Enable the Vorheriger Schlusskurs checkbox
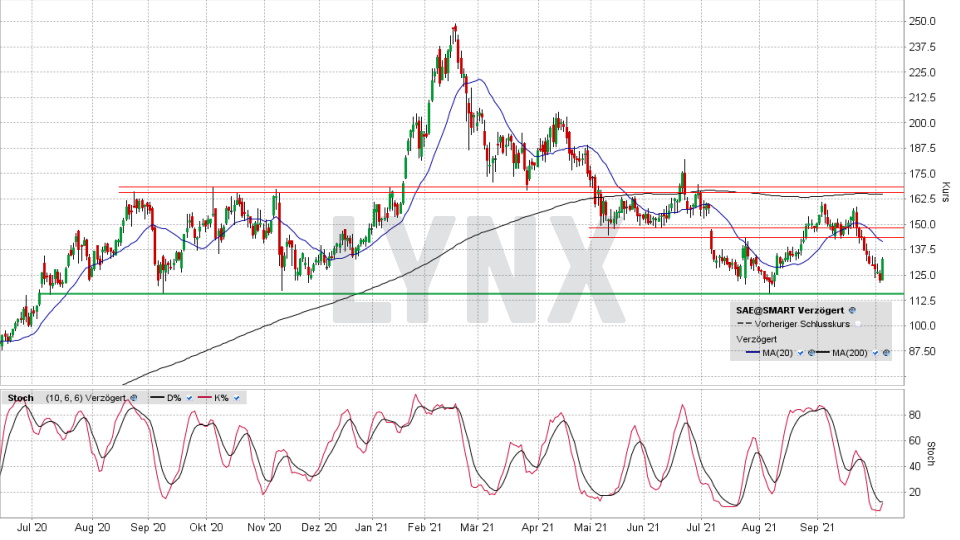 tap(858, 324)
